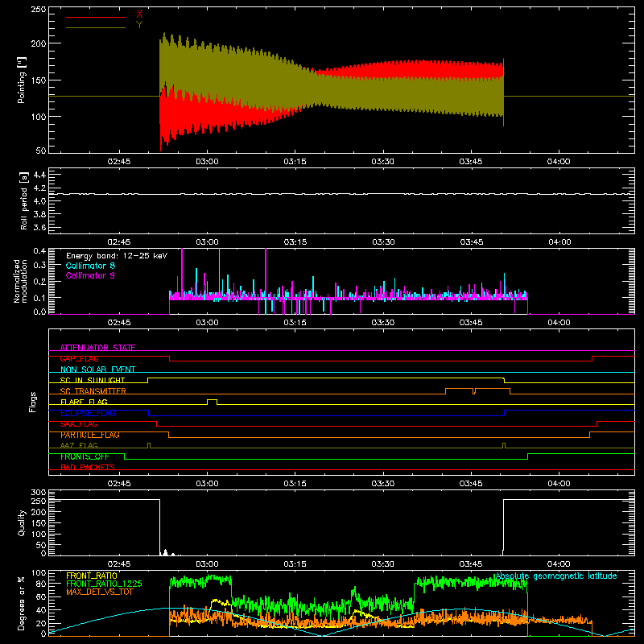Viewport: 644px width, 644px height.
Task: Click the Degrees or % axis title
Action: point(22,604)
